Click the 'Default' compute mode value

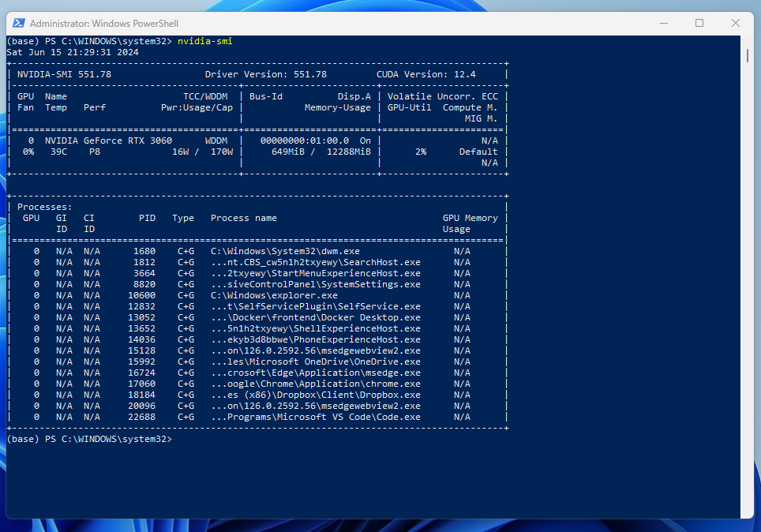[x=478, y=152]
